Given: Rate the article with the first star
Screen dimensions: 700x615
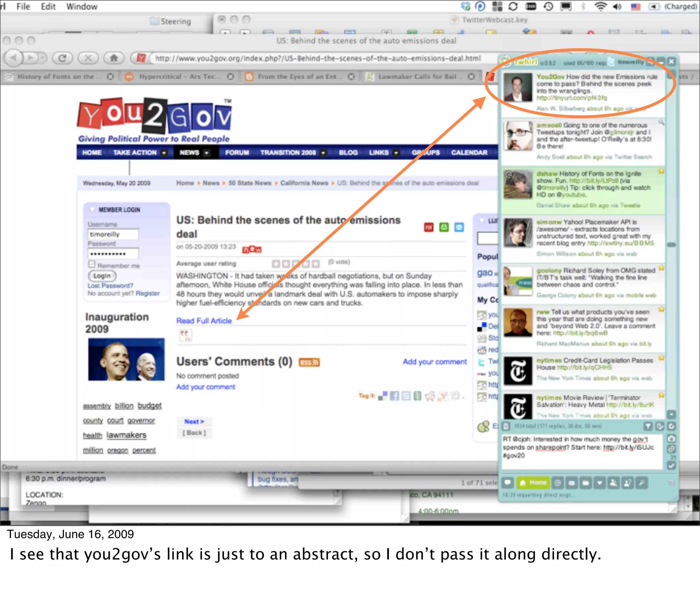Looking at the screenshot, I should point(276,264).
